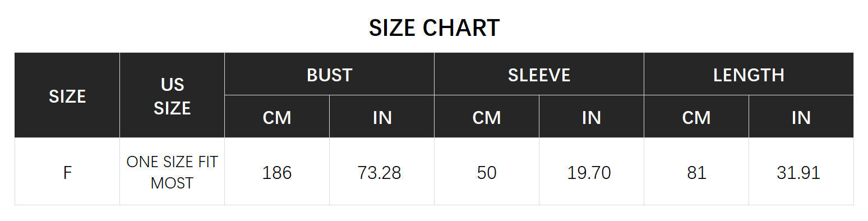Select the IN subheader under BUST

pos(382,117)
